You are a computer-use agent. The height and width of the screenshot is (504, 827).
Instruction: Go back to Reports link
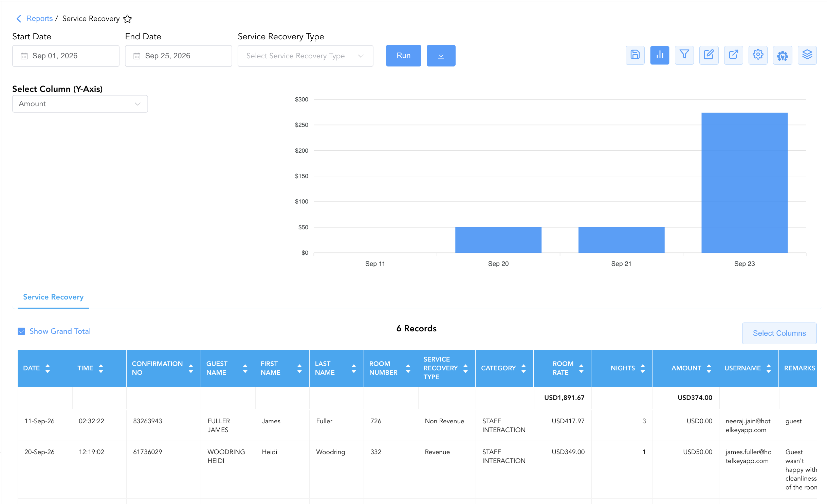(x=39, y=19)
